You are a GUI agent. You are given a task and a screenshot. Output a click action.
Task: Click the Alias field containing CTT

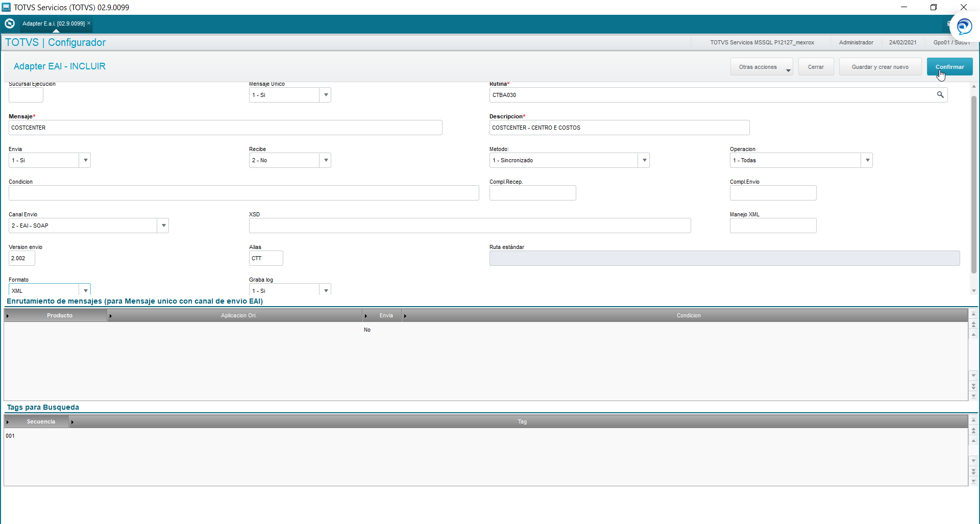point(266,258)
